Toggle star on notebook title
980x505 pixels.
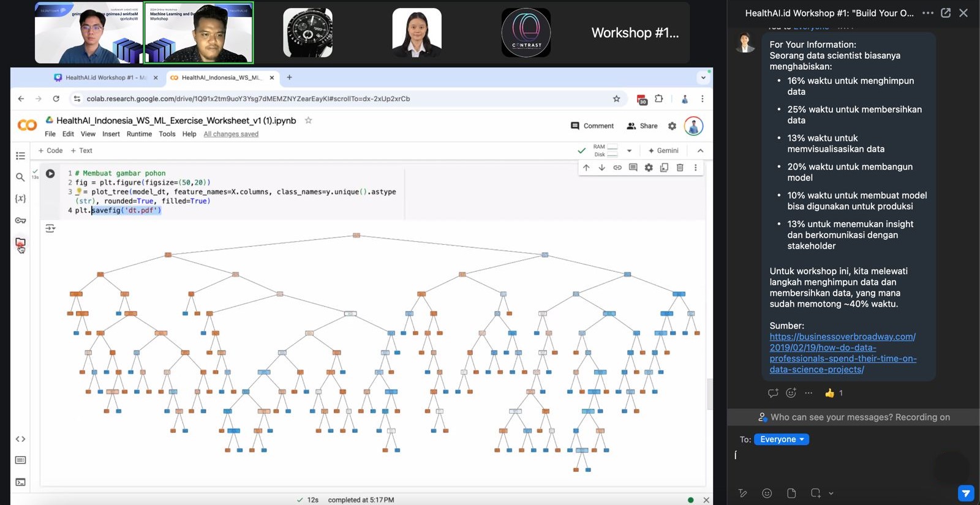click(x=309, y=121)
